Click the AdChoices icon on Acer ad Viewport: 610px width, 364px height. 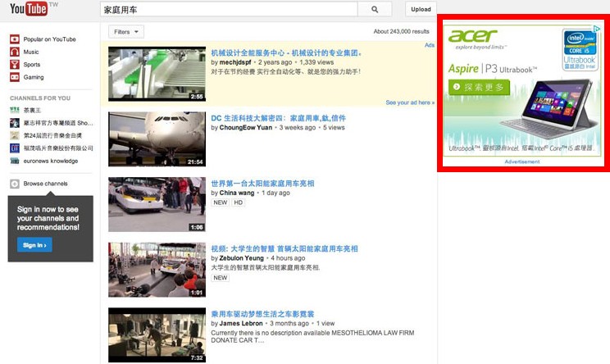(596, 29)
